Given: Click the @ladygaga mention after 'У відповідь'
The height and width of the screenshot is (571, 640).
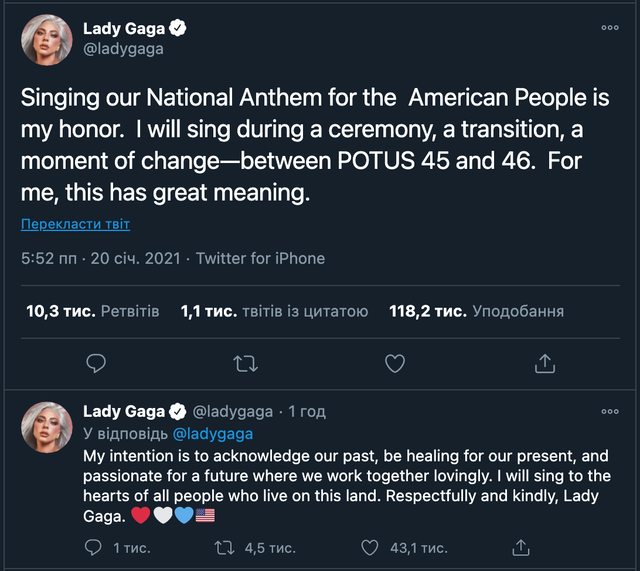Looking at the screenshot, I should tap(213, 434).
